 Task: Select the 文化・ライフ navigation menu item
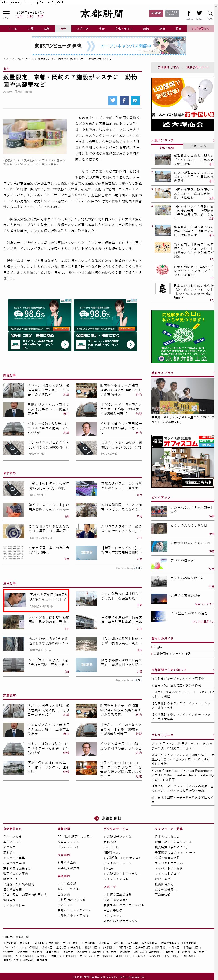click(124, 29)
